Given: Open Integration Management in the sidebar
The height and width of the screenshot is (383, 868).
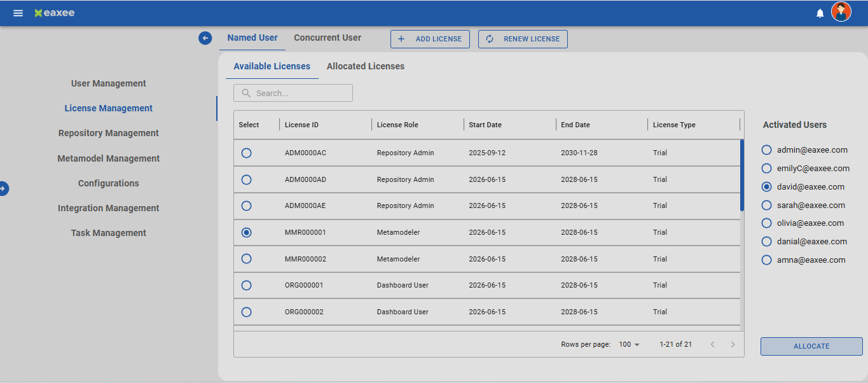Looking at the screenshot, I should click(109, 208).
